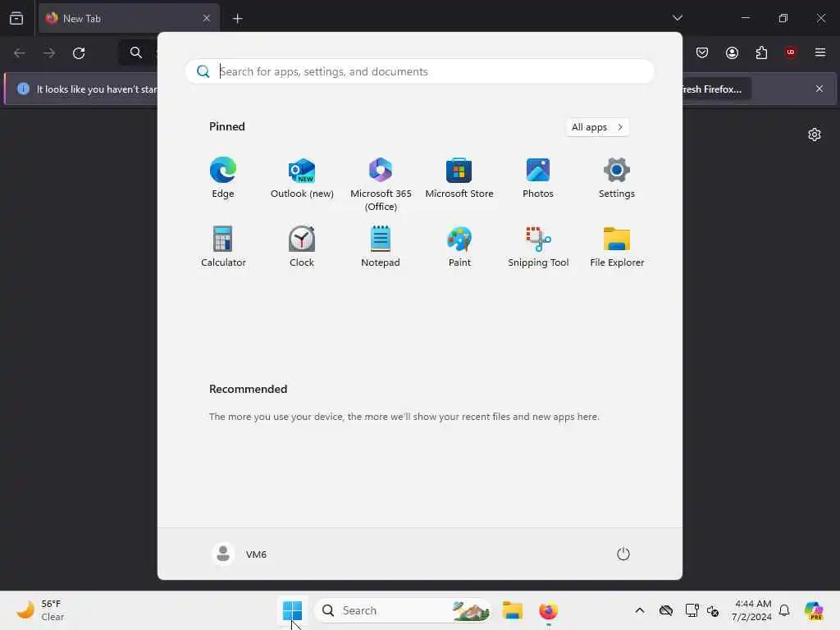
Task: Open Settings from pinned apps
Action: click(x=617, y=178)
